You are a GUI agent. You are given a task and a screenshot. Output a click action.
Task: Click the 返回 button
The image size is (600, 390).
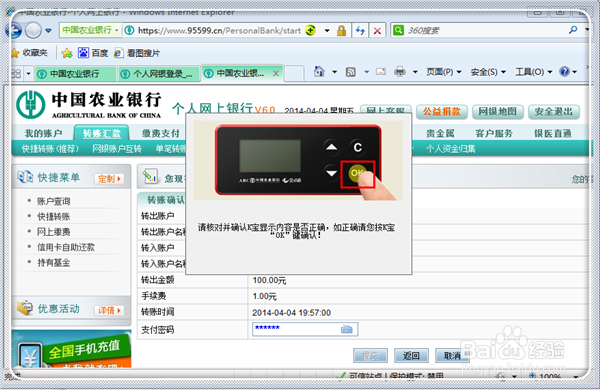point(411,356)
